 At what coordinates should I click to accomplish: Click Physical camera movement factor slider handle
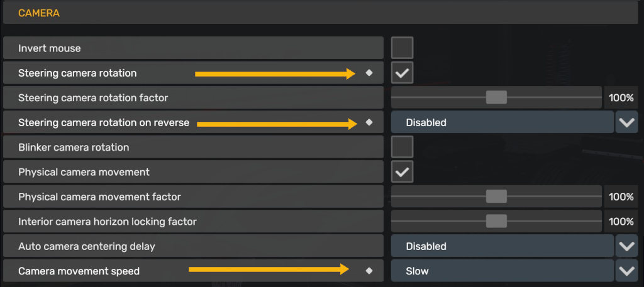pyautogui.click(x=496, y=197)
